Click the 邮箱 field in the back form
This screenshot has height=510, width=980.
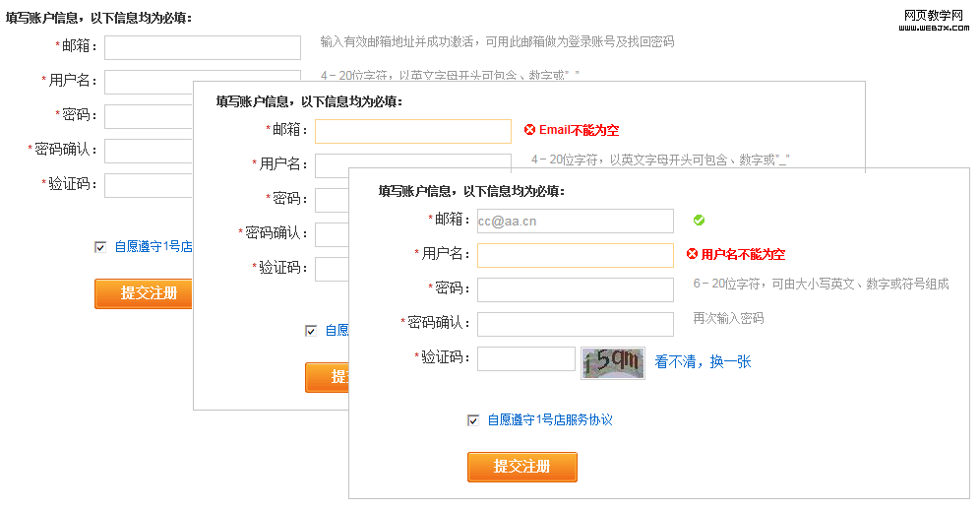(x=202, y=47)
